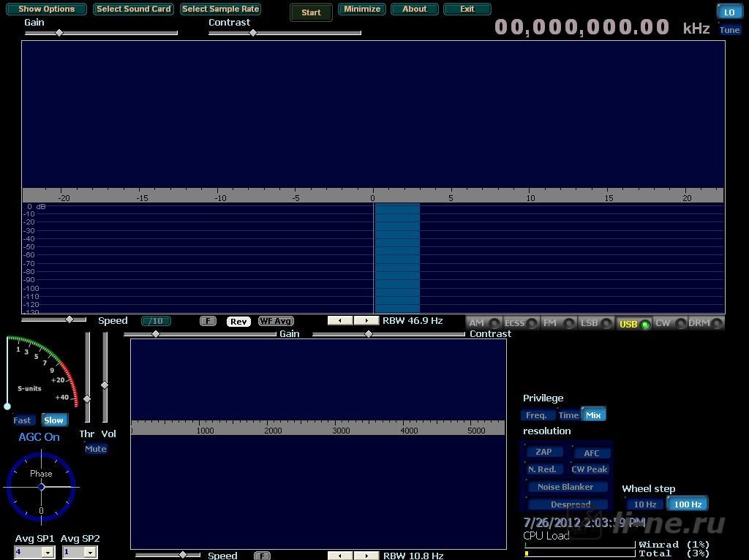Click the S-units signal meter
Image resolution: width=749 pixels, height=560 pixels.
[42, 372]
